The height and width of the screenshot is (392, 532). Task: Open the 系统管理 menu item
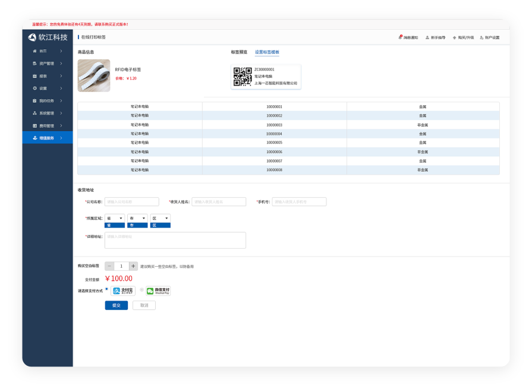(48, 113)
